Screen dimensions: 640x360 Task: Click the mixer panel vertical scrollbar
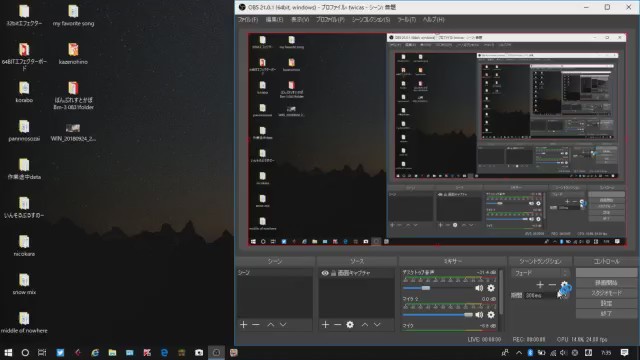pos(501,292)
